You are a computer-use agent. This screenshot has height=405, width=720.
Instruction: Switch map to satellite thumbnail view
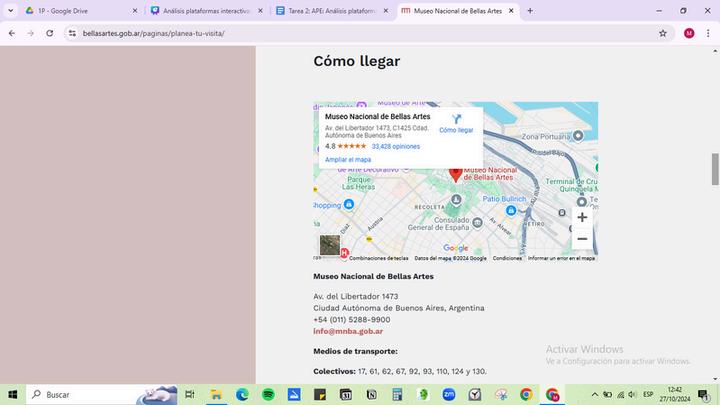point(330,245)
